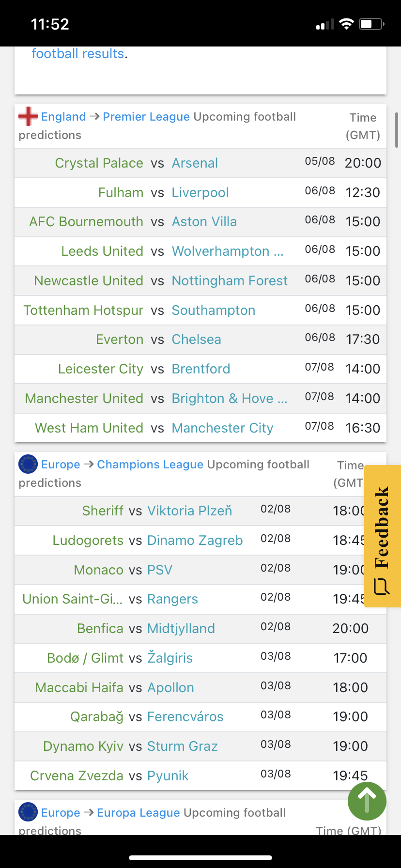The width and height of the screenshot is (401, 868).
Task: Choose Manchester City in the last fixture
Action: (x=222, y=428)
